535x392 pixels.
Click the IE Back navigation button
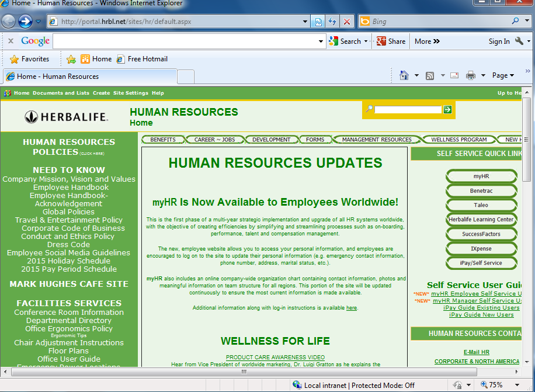(x=9, y=22)
